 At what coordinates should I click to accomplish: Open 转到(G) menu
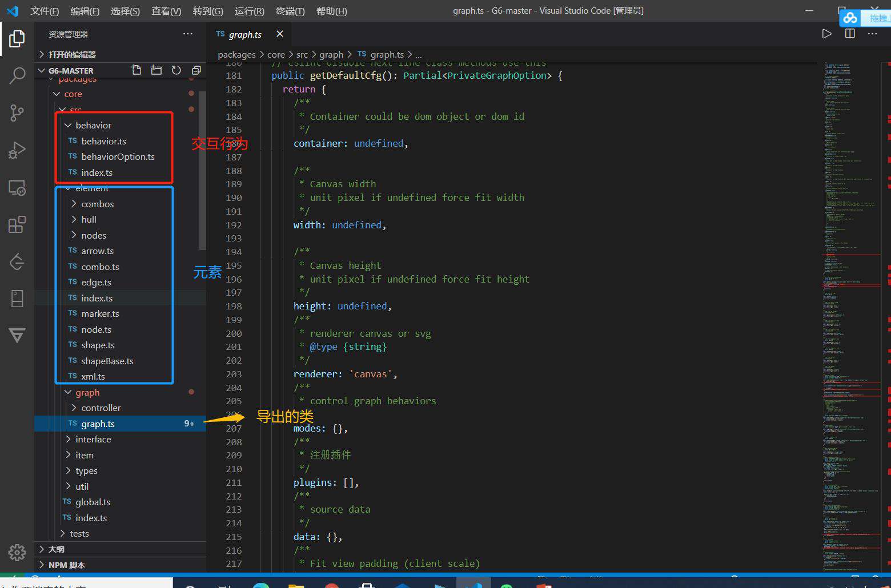(208, 11)
